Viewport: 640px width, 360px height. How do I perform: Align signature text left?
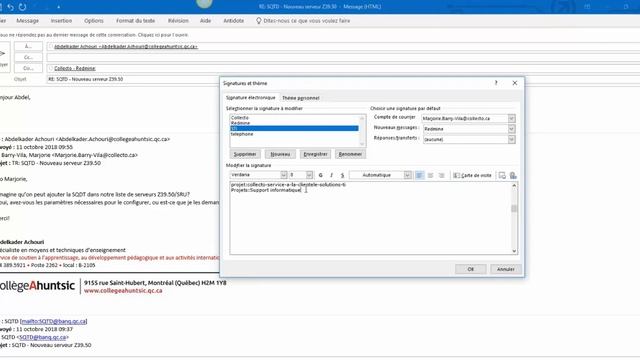tap(419, 175)
